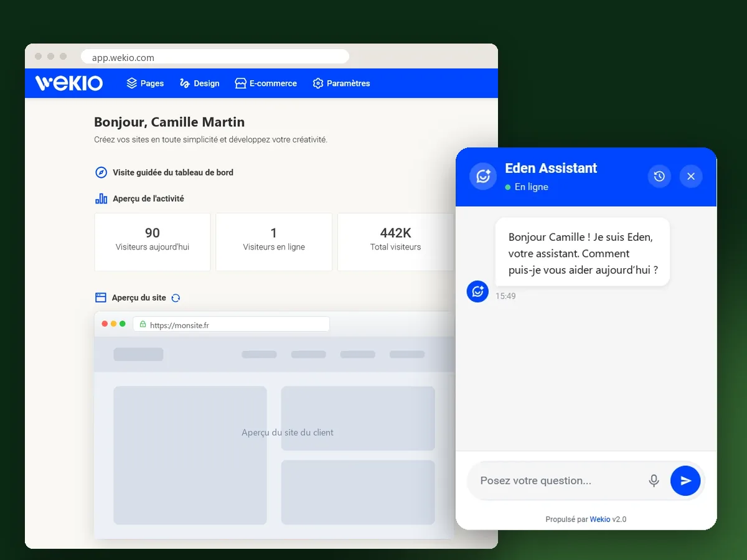This screenshot has width=747, height=560.
Task: Click the 15:49 message timestamp
Action: [505, 296]
